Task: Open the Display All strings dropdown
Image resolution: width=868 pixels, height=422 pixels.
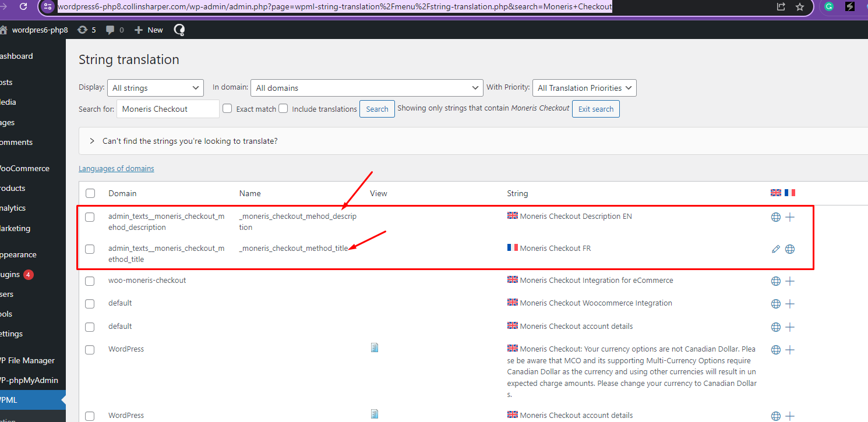Action: (156, 88)
